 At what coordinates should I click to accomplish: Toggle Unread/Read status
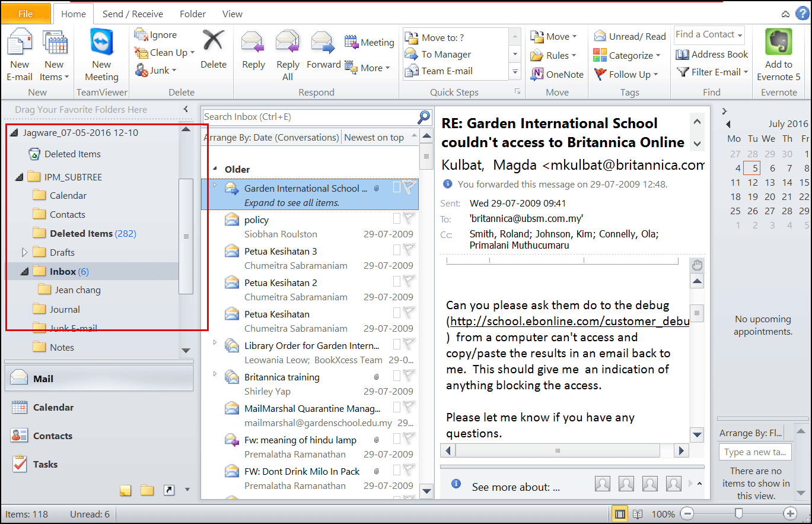point(630,37)
